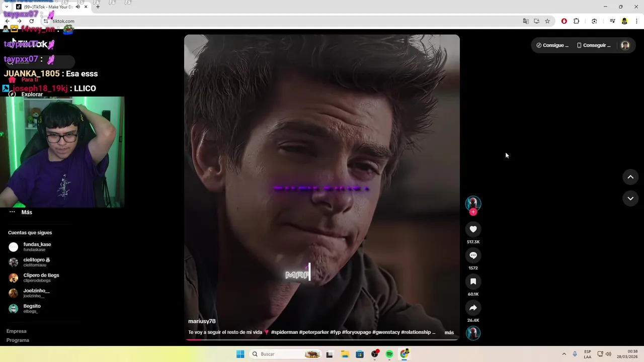Open the Chrome profile avatar
This screenshot has height=362, width=644.
click(x=624, y=21)
